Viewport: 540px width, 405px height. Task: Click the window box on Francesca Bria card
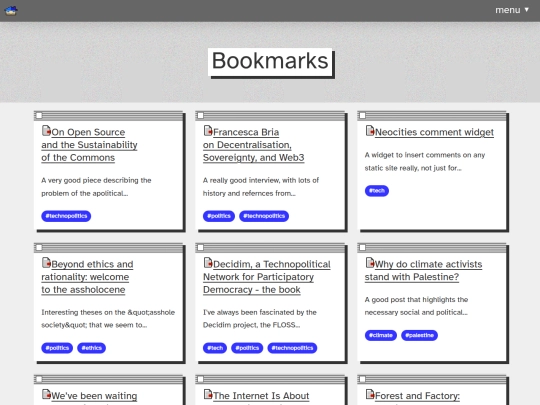coord(200,115)
